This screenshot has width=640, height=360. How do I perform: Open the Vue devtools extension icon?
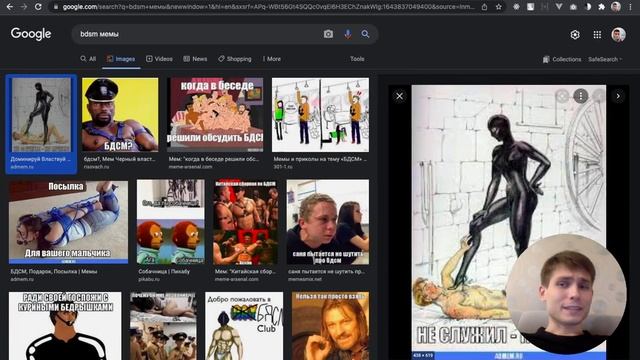(559, 7)
